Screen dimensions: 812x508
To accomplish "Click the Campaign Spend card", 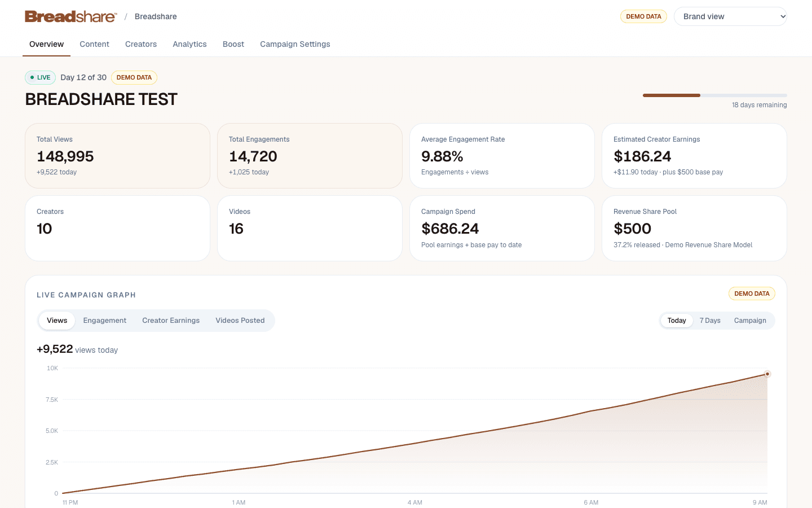I will pos(502,228).
